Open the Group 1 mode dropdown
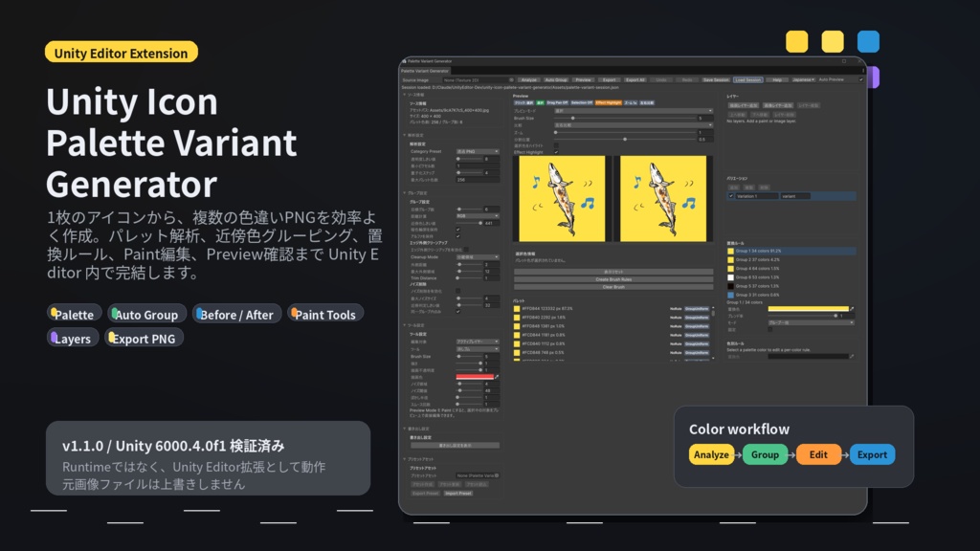This screenshot has width=980, height=551. [x=812, y=323]
